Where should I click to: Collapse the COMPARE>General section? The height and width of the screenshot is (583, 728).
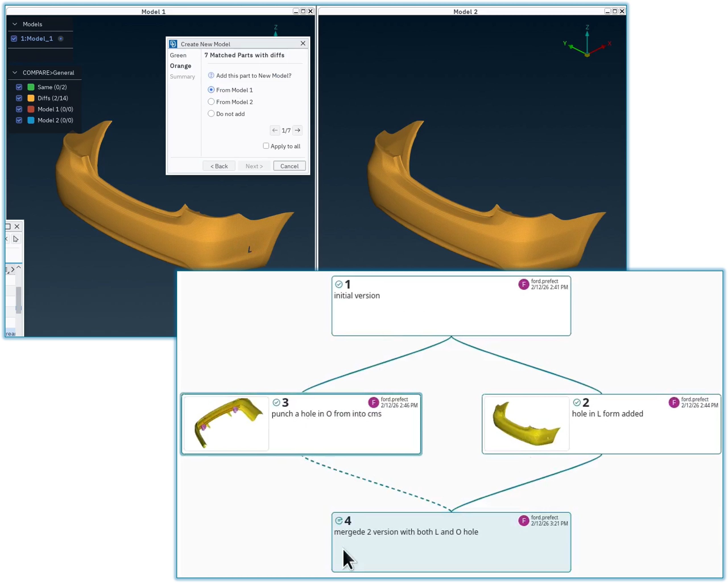click(x=15, y=72)
